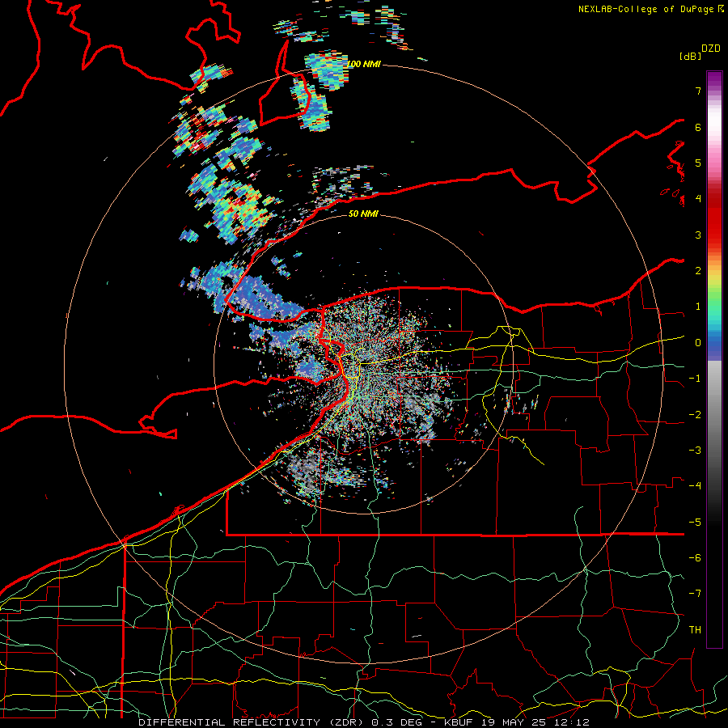
Task: Click the legend value 2
Action: click(698, 271)
